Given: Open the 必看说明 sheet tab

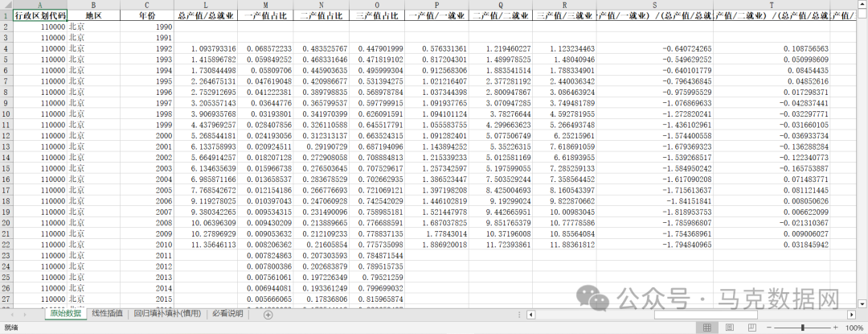Looking at the screenshot, I should pos(227,314).
